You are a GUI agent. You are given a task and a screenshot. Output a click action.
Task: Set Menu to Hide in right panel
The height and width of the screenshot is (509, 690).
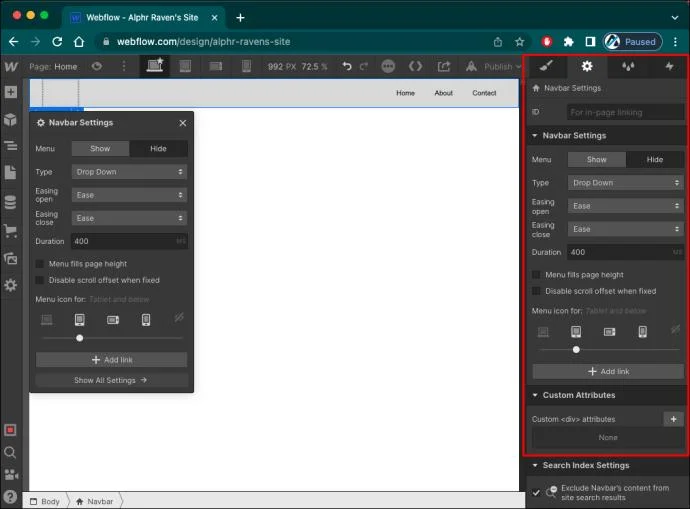pos(655,160)
